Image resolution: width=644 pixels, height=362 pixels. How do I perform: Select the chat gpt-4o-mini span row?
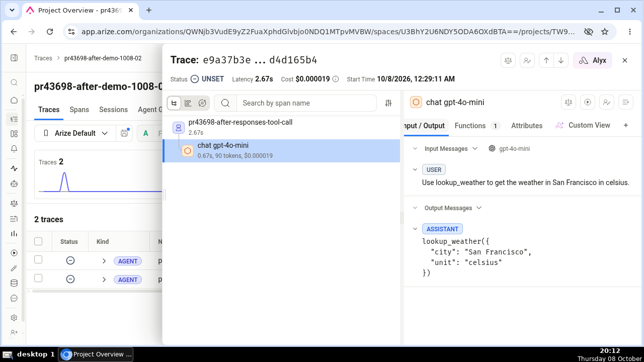[x=281, y=150]
